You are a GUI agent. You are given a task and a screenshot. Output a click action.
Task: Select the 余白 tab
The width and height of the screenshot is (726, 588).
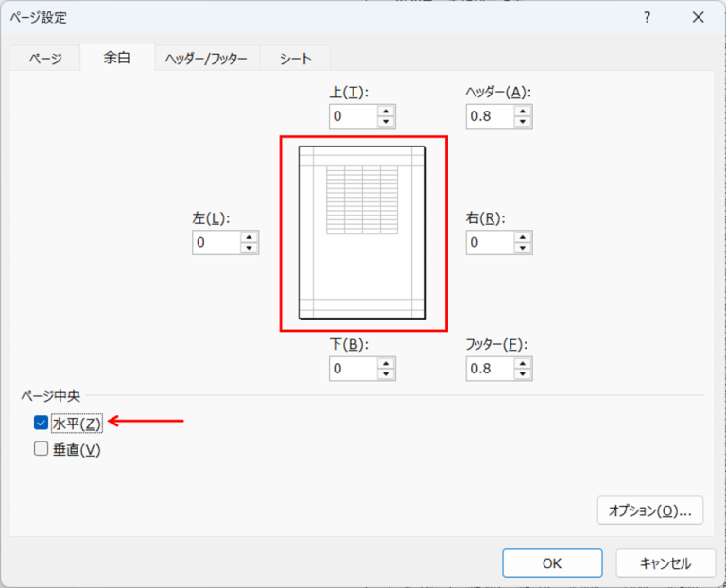[117, 58]
